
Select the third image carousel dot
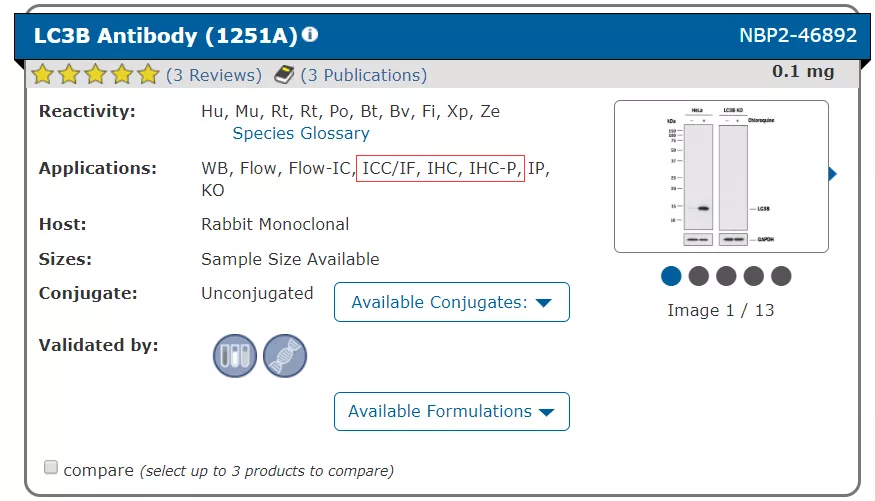click(x=726, y=276)
